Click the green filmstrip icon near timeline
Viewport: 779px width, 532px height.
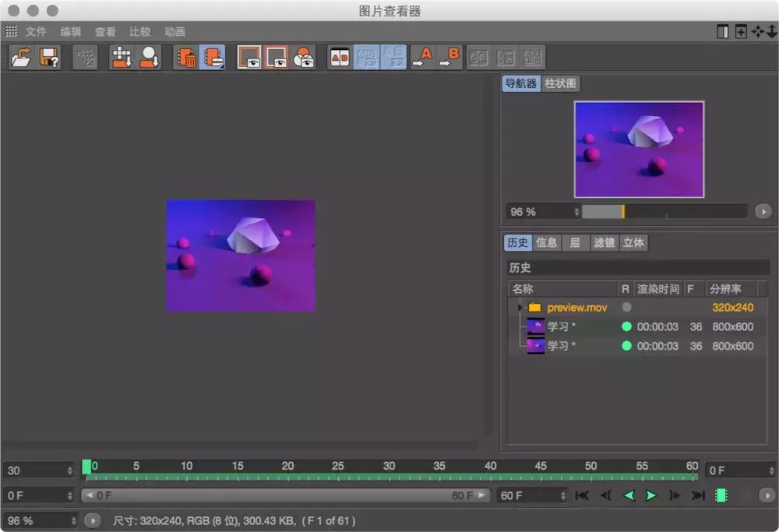pos(720,495)
